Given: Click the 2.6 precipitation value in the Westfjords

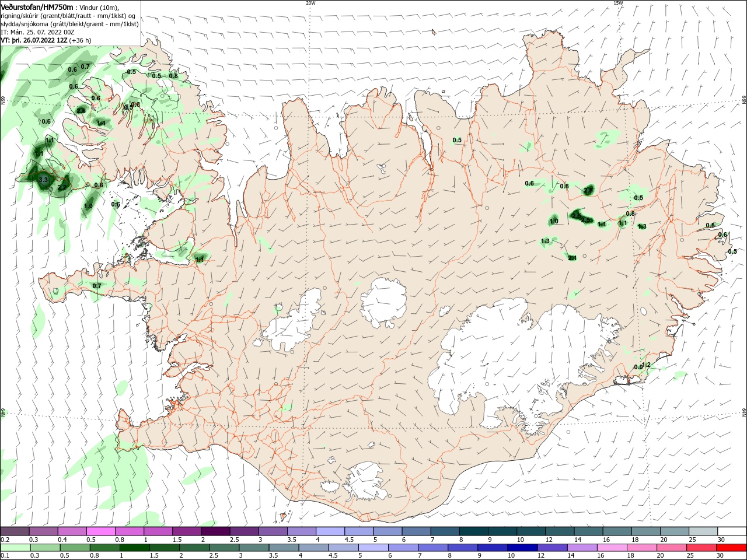Looking at the screenshot, I should 81,111.
